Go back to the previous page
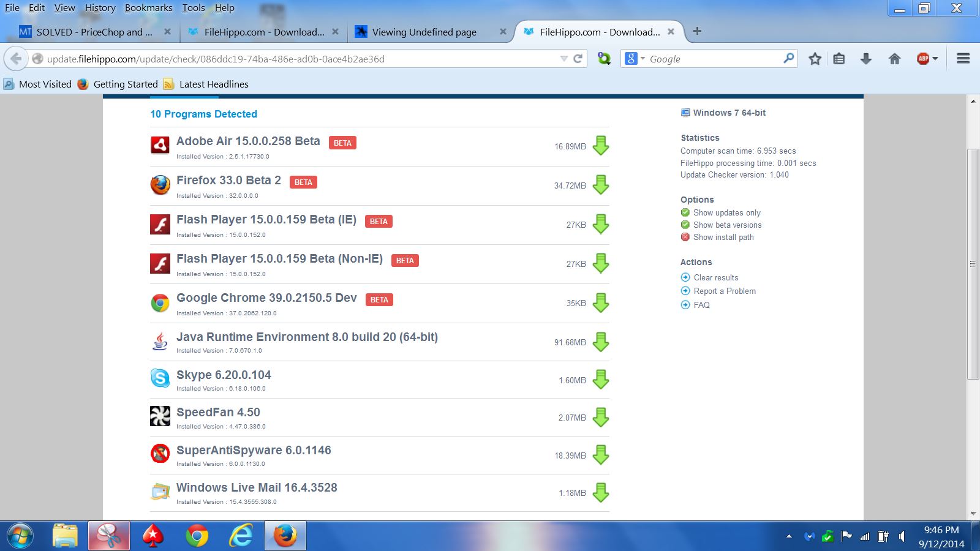Screen dimensions: 980x551 point(16,59)
